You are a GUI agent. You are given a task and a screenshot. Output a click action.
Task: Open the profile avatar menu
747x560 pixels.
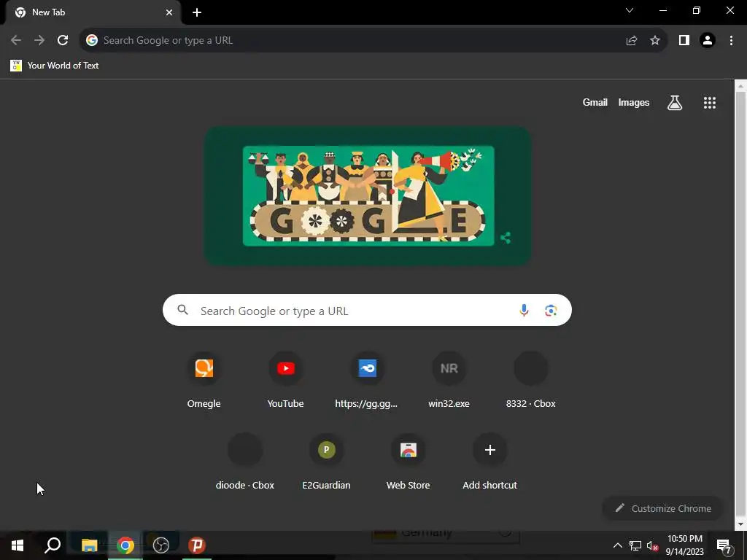click(x=708, y=41)
